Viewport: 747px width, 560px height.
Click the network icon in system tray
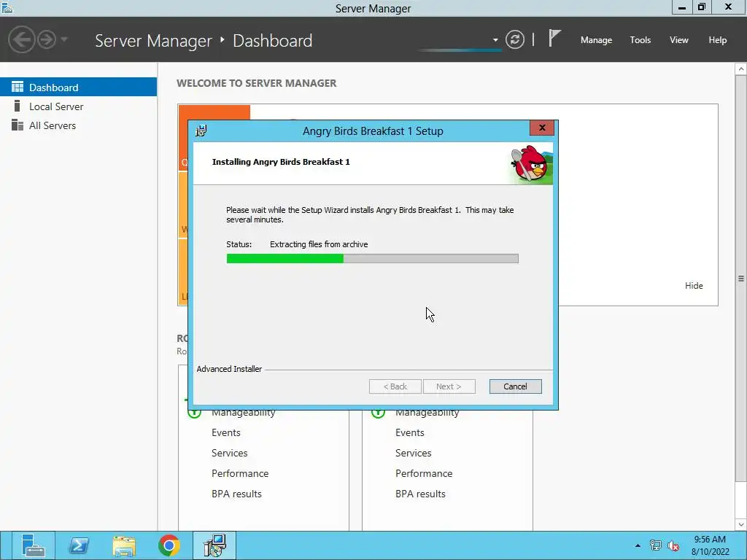656,545
